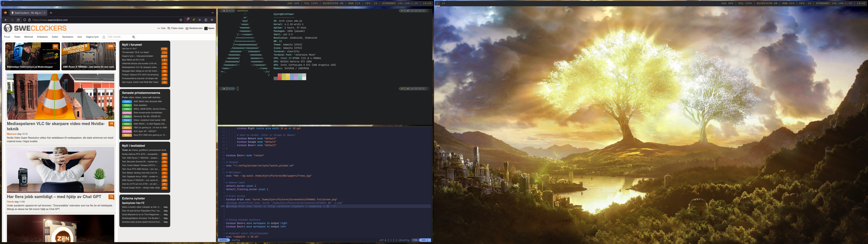Open the AMD Ryzen 9 7950X3D article thumbnail
Image resolution: width=868 pixels, height=244 pixels.
click(x=89, y=56)
